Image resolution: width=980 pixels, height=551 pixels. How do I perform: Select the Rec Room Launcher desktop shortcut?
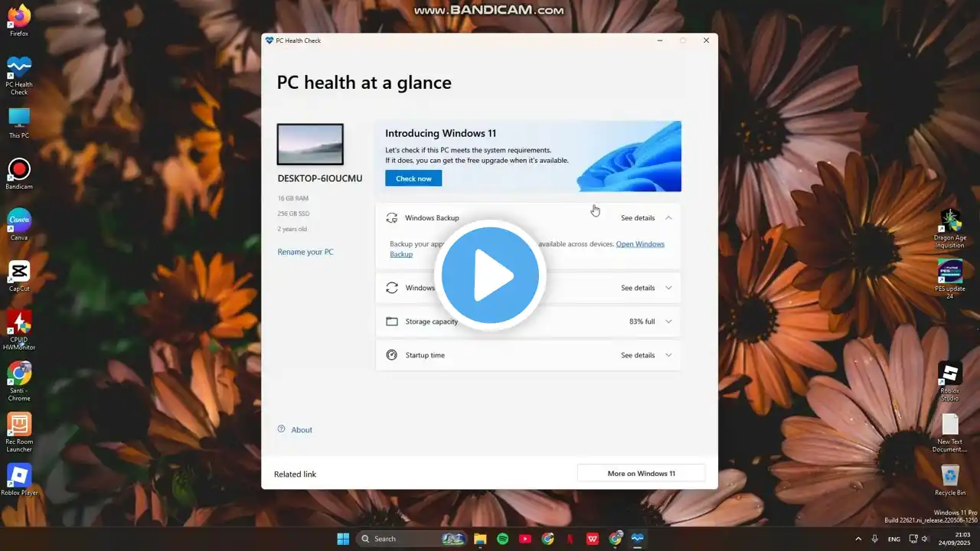19,432
